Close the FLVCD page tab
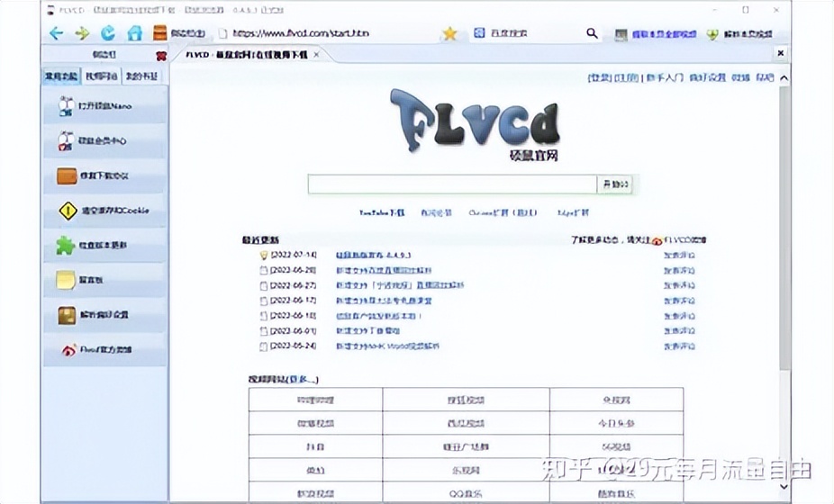 (x=316, y=55)
